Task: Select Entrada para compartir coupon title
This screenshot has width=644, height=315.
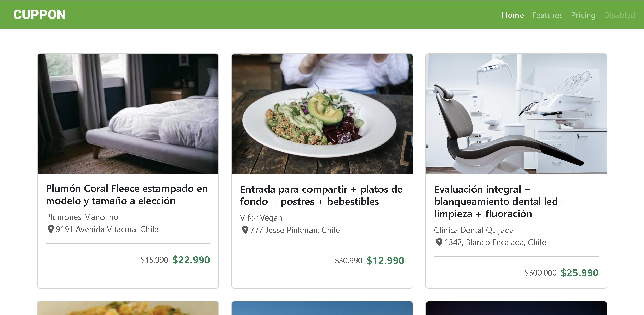Action: (x=321, y=195)
